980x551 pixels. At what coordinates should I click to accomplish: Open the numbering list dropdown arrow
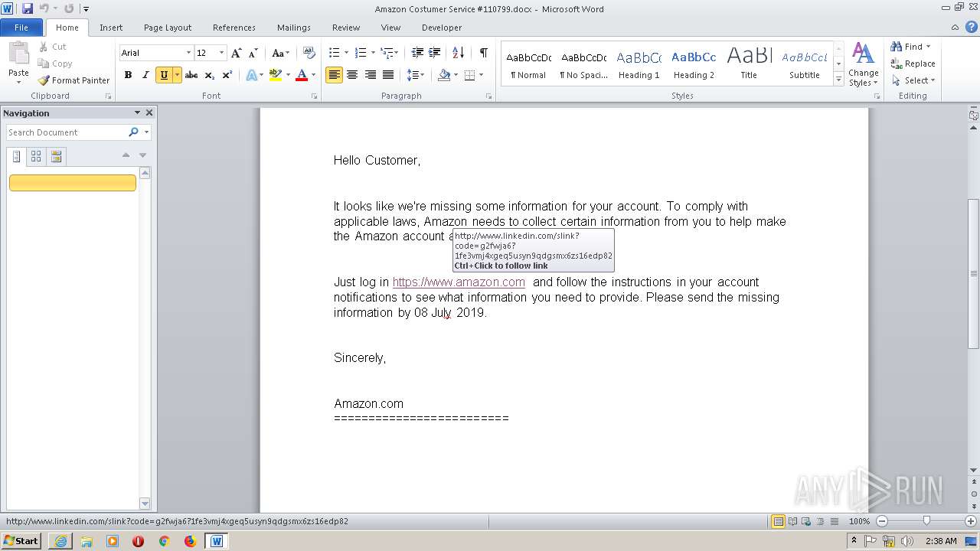pyautogui.click(x=373, y=53)
